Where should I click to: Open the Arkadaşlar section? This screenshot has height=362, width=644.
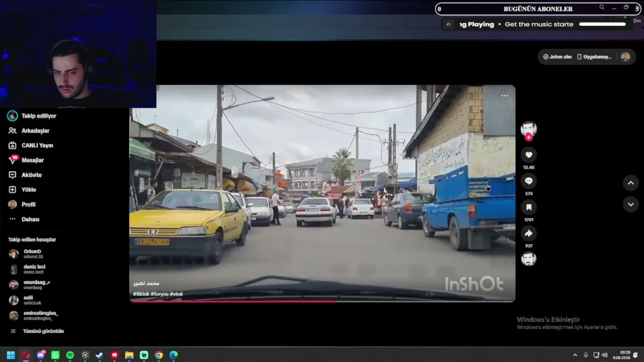coord(29,131)
